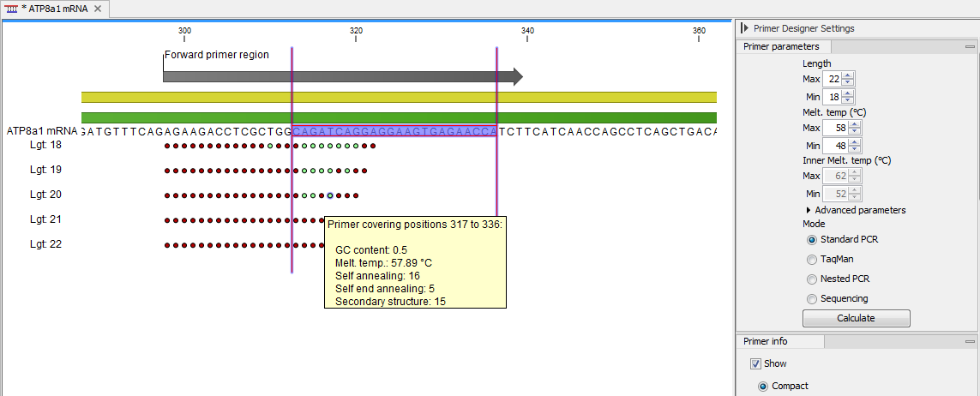Minimize the Primer info section
Image resolution: width=980 pixels, height=396 pixels.
(969, 341)
